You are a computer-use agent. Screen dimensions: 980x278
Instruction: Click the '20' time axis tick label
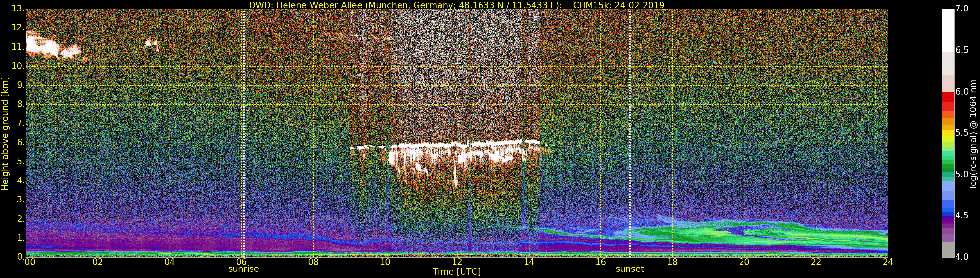(x=744, y=262)
